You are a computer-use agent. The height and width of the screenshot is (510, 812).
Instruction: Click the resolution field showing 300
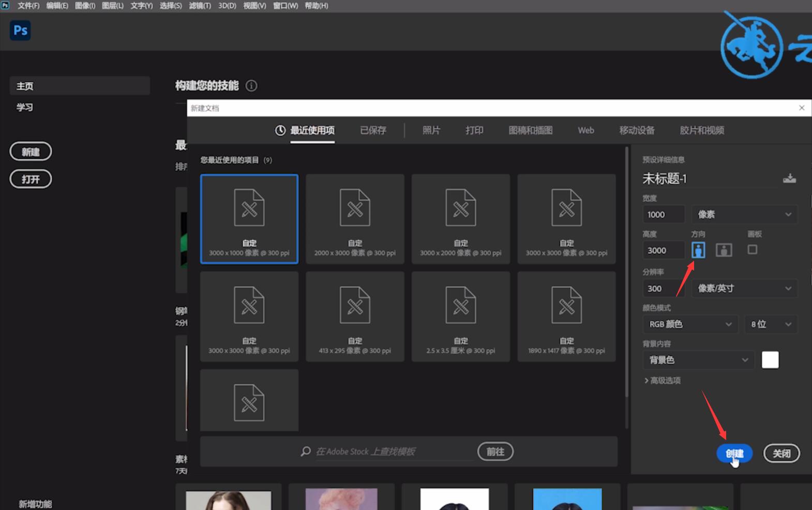(664, 288)
